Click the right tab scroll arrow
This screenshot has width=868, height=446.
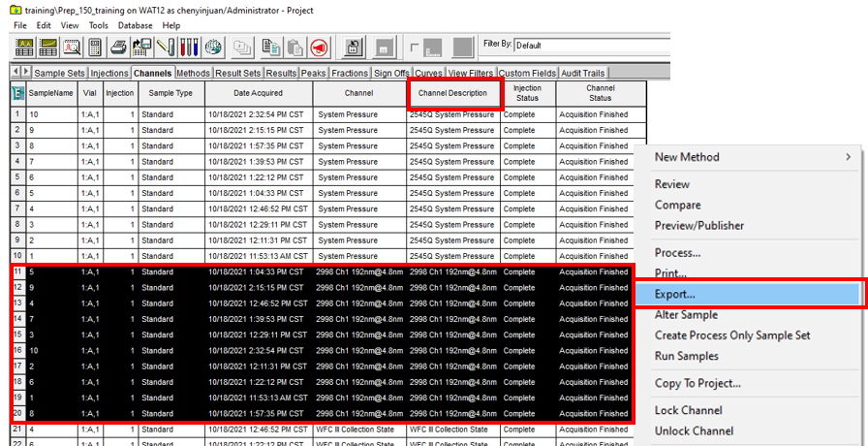tap(26, 72)
